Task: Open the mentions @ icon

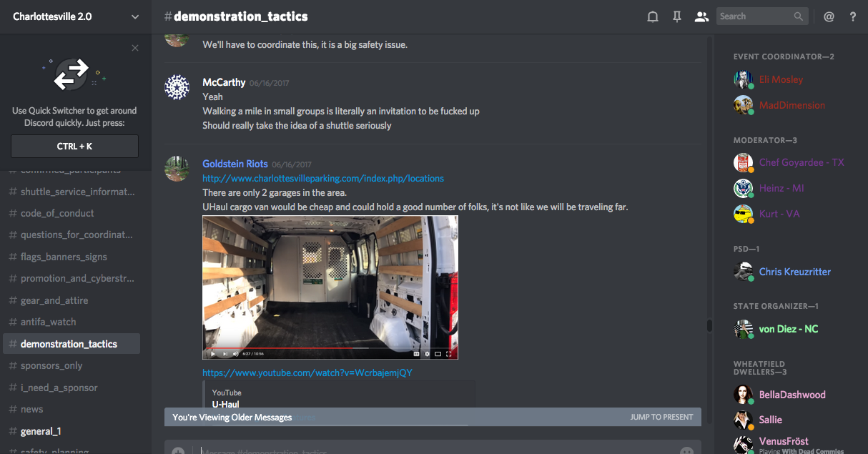Action: coord(829,16)
